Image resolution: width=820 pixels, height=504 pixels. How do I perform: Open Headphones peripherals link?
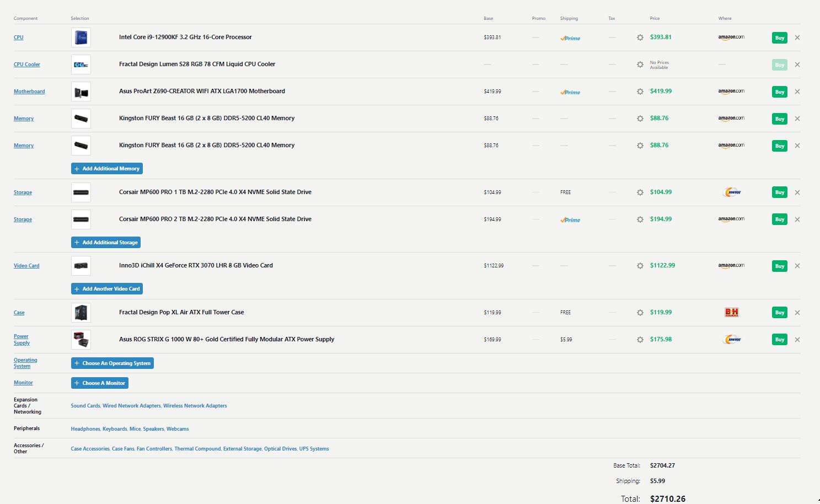click(85, 429)
